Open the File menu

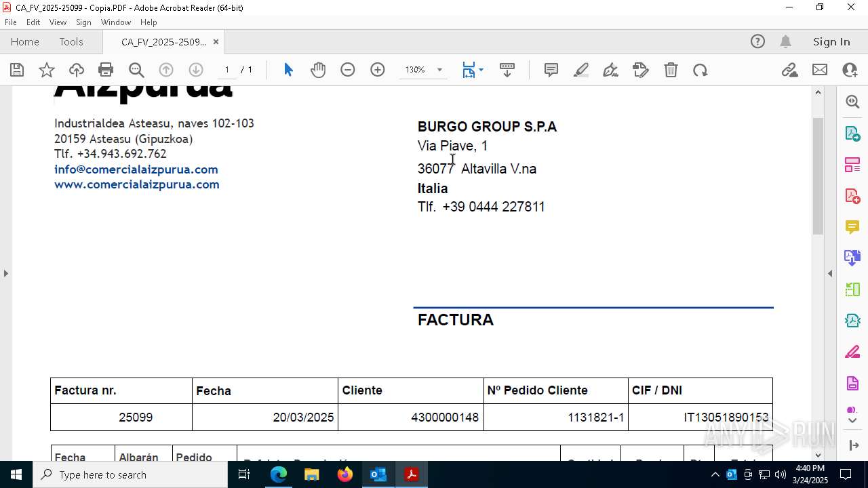pyautogui.click(x=11, y=22)
